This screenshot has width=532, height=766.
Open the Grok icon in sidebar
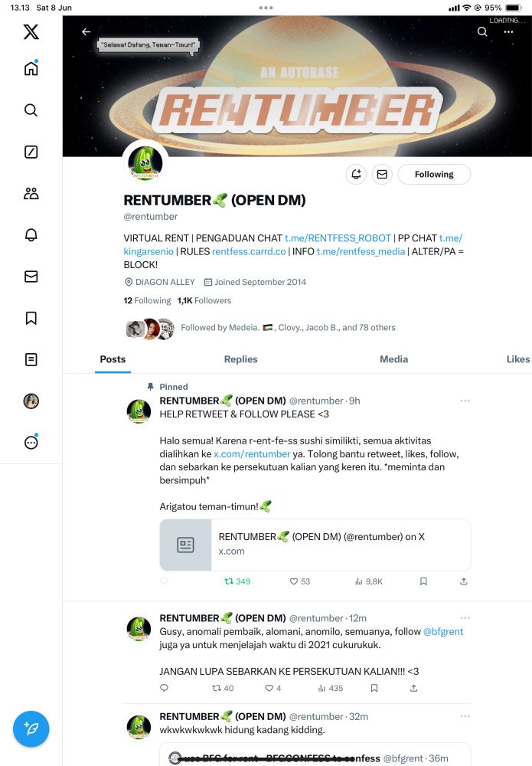tap(31, 152)
